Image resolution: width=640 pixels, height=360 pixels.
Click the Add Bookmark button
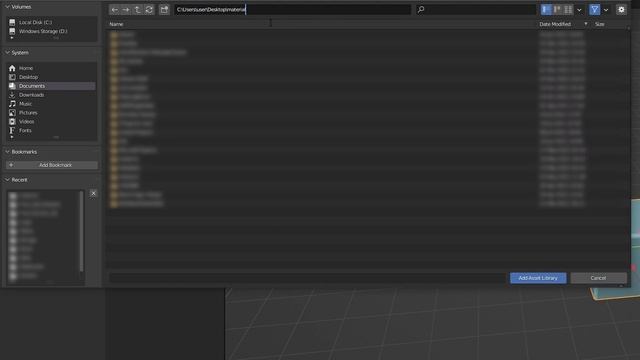pyautogui.click(x=52, y=165)
